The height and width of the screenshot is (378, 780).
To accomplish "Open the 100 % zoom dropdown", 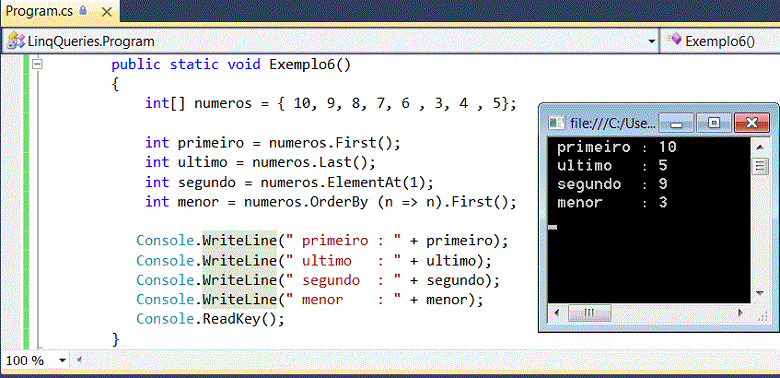I will 62,360.
